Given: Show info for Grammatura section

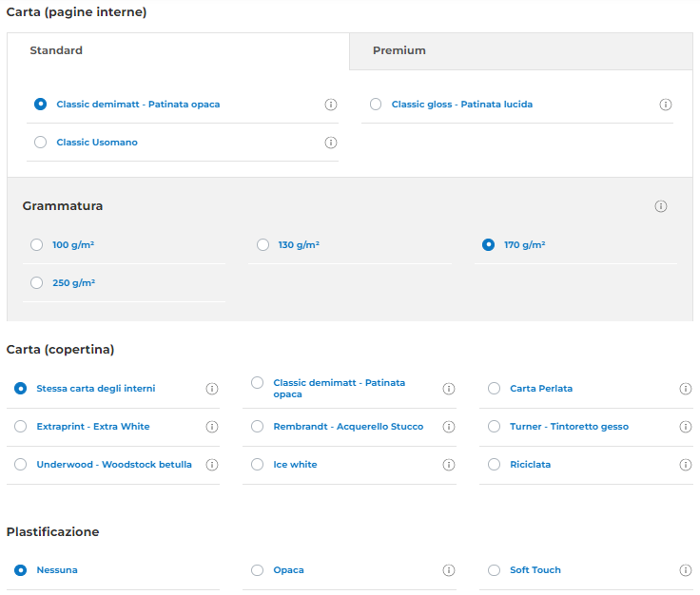Looking at the screenshot, I should coord(661,206).
